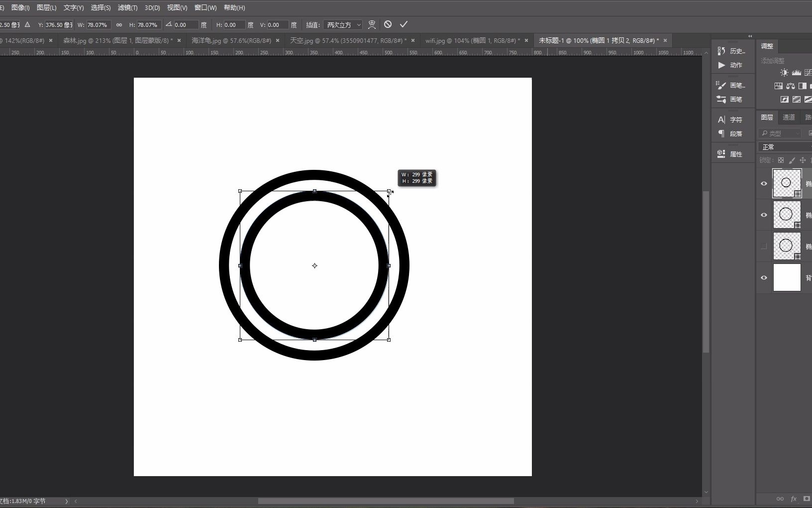Open the View (视图) menu
This screenshot has width=812, height=508.
(177, 7)
